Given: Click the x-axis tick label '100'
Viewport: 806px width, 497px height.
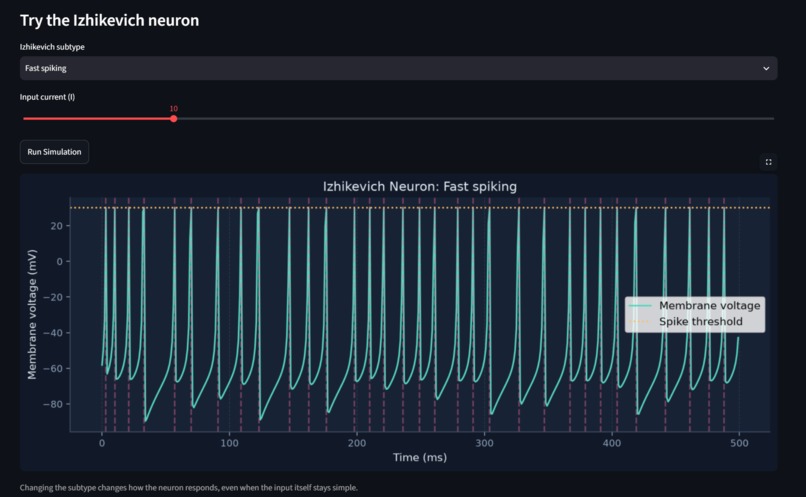Looking at the screenshot, I should point(229,443).
